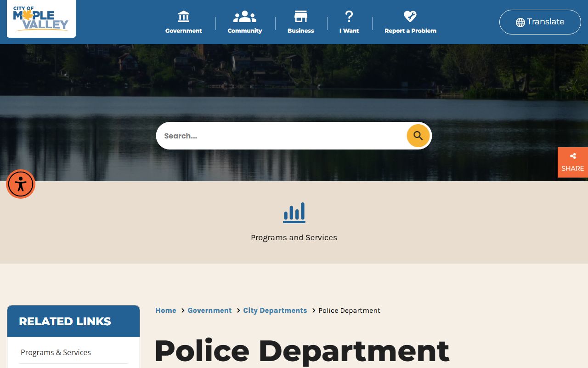Open the Community menu label

[x=245, y=31]
